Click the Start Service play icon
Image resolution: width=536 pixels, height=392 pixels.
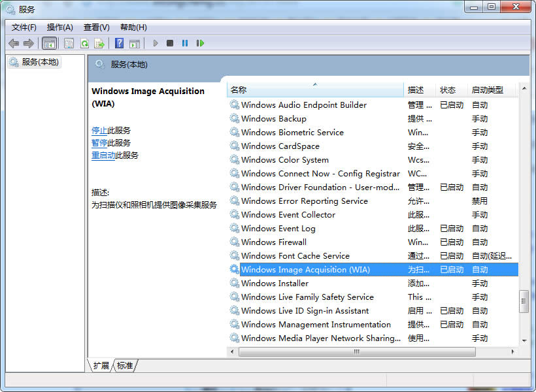point(155,43)
